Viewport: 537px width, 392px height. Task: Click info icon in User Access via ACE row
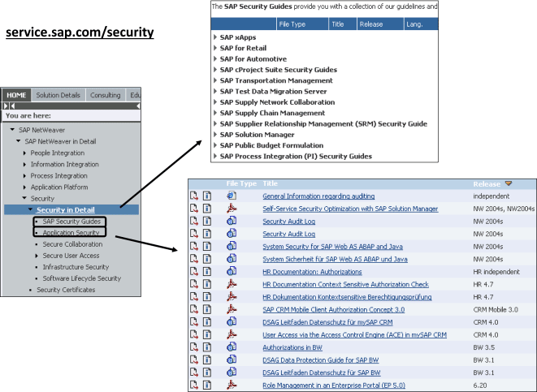(207, 334)
